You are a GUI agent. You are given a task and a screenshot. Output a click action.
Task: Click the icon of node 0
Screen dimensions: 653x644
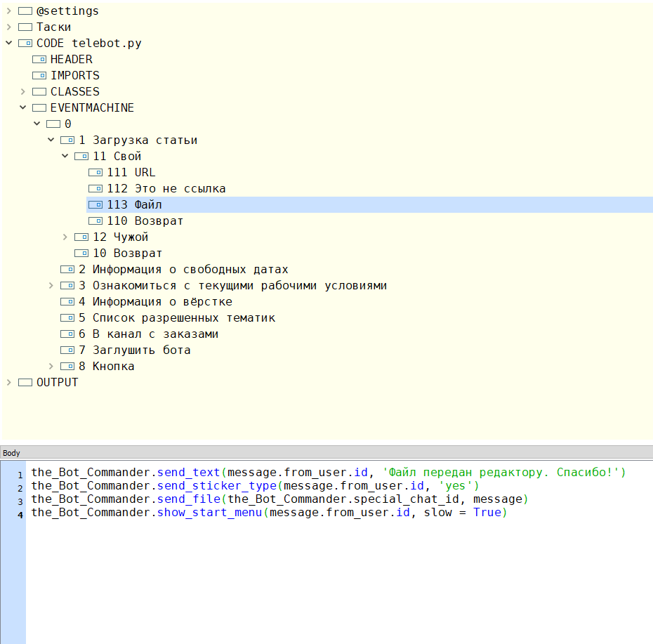click(x=53, y=124)
